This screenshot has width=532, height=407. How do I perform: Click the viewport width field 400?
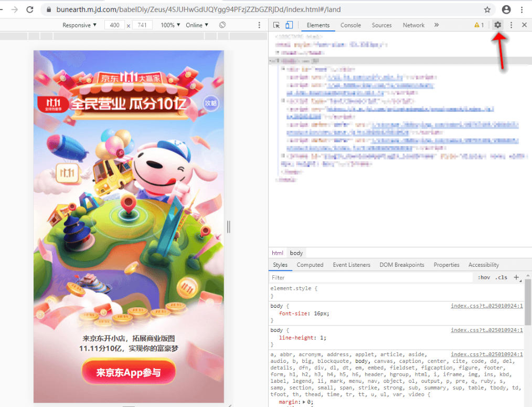coord(114,25)
